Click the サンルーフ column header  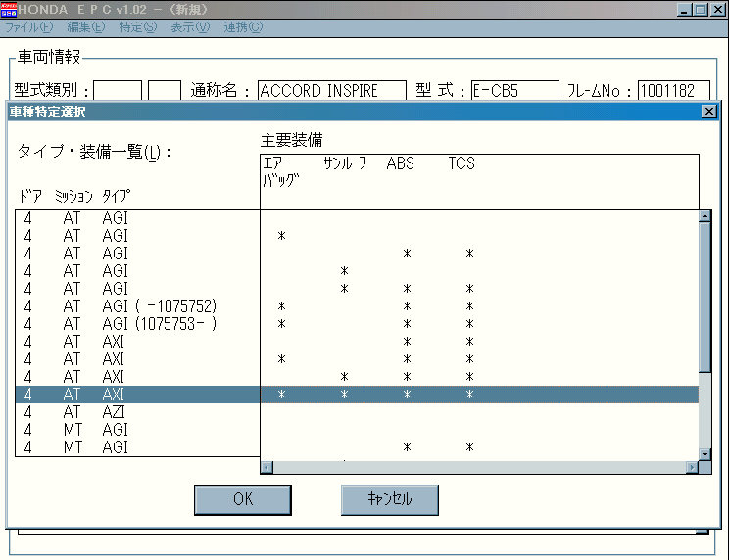[x=345, y=163]
